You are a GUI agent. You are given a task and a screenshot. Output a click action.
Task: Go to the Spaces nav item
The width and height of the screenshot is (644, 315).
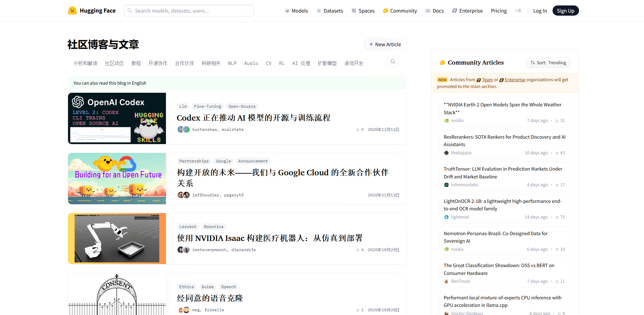[x=363, y=11]
